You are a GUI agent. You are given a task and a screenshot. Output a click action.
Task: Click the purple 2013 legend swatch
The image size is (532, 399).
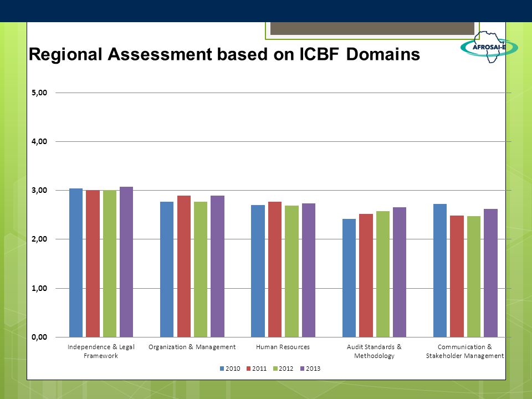(x=303, y=369)
